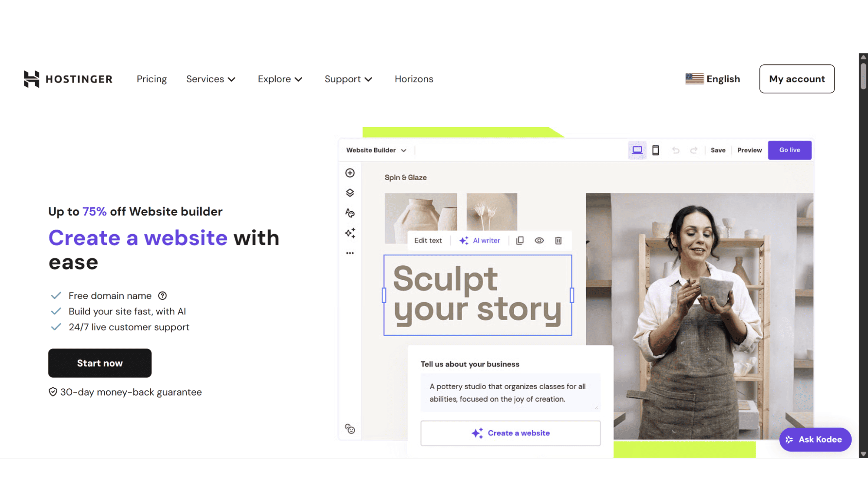Click the Go live button
This screenshot has width=868, height=488.
click(x=789, y=150)
